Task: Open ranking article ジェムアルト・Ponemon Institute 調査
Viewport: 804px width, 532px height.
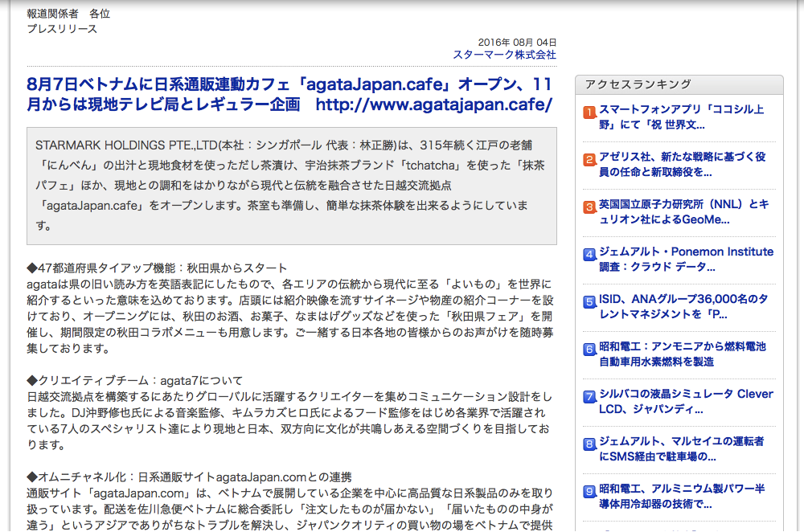Action: [686, 260]
